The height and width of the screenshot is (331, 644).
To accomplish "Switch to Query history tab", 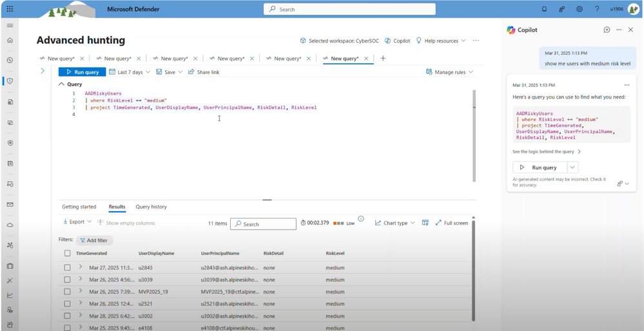I will tap(151, 207).
